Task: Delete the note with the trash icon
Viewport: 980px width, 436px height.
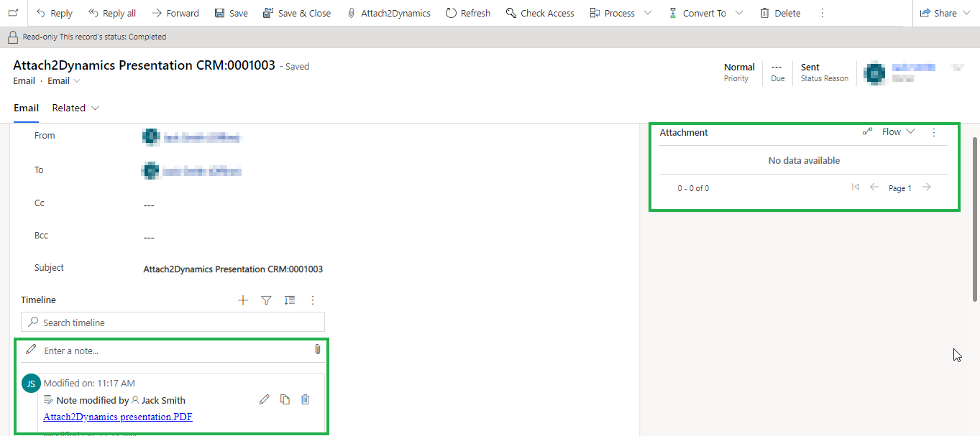Action: click(x=305, y=399)
